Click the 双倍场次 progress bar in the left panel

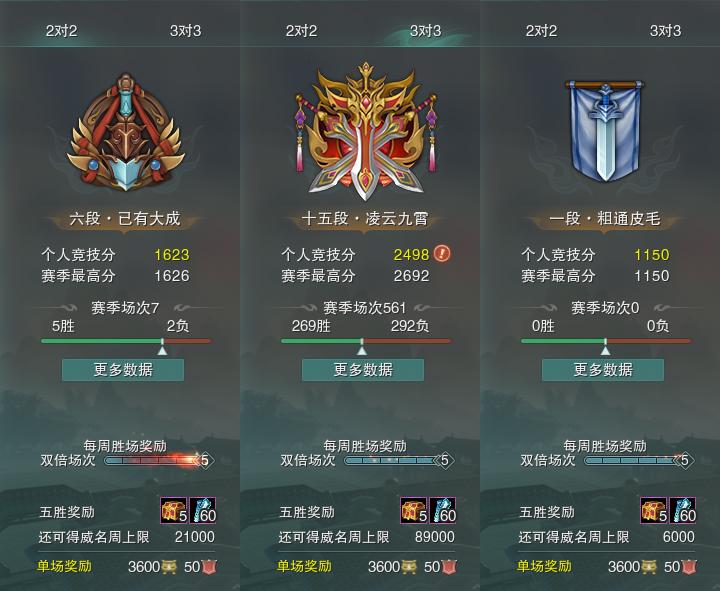click(x=152, y=460)
